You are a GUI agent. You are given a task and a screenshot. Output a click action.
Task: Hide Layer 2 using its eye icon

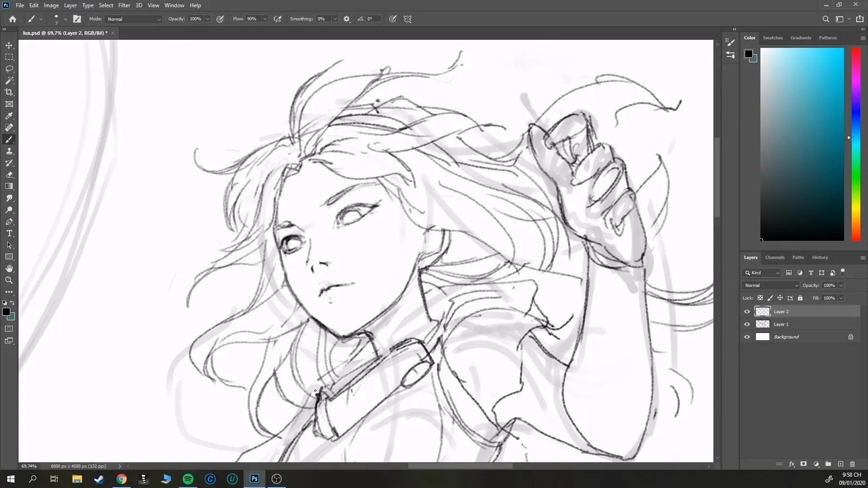(747, 312)
